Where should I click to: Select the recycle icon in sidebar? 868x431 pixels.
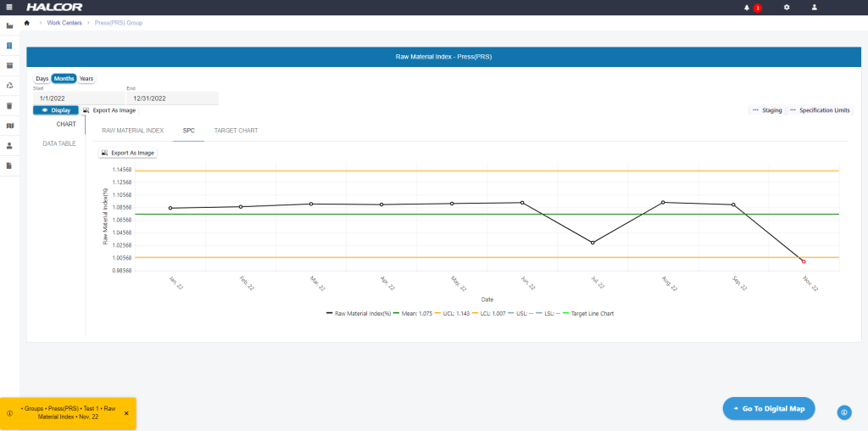click(x=9, y=85)
